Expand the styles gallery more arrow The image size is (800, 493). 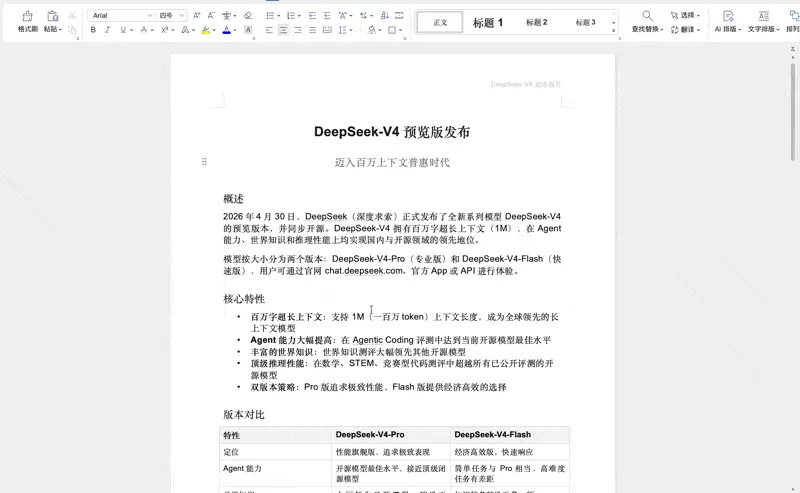pyautogui.click(x=614, y=31)
